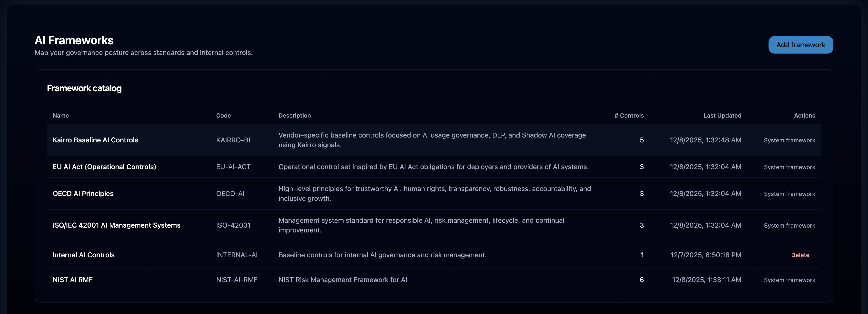Click the Actions column header

point(804,115)
